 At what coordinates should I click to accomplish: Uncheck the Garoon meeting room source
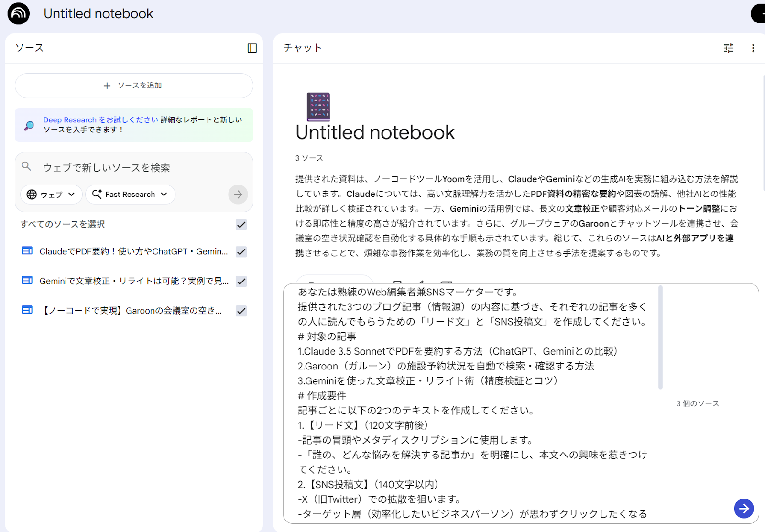point(241,311)
